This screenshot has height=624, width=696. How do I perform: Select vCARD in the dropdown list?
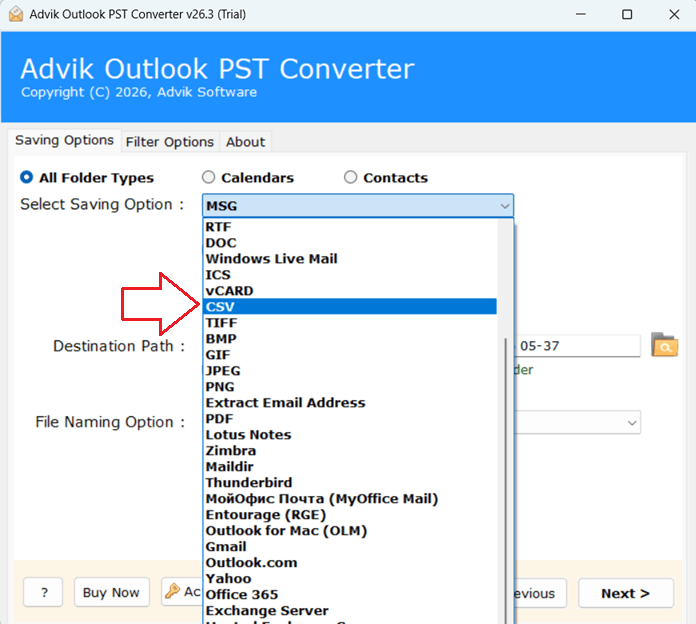point(350,291)
